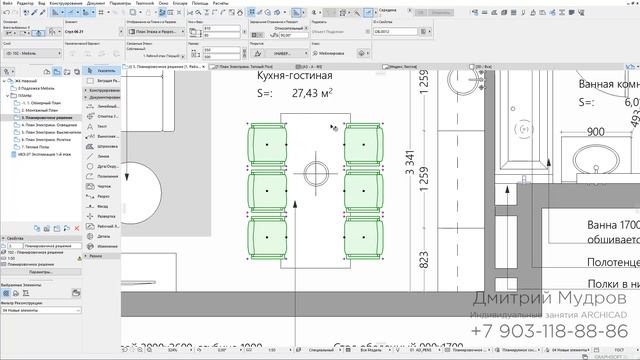The image size is (640, 360).
Task: Collapse the ПЛАНЫ folder in navigator
Action: point(7,96)
